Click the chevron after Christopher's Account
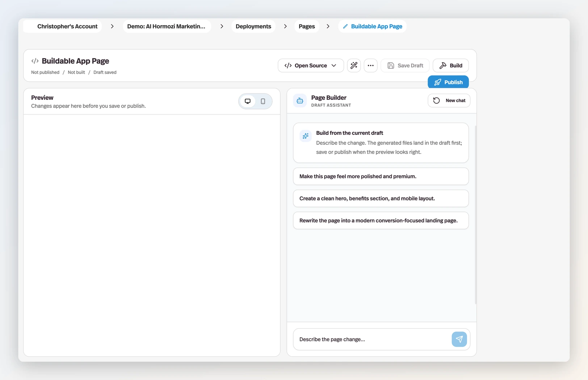 pyautogui.click(x=112, y=26)
